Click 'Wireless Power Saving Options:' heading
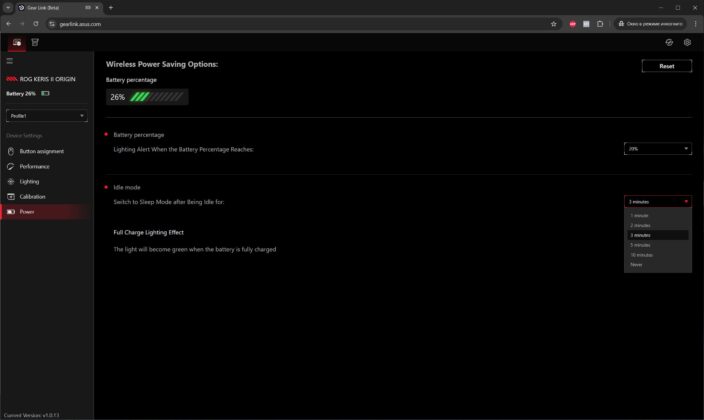The height and width of the screenshot is (420, 704). coord(162,64)
